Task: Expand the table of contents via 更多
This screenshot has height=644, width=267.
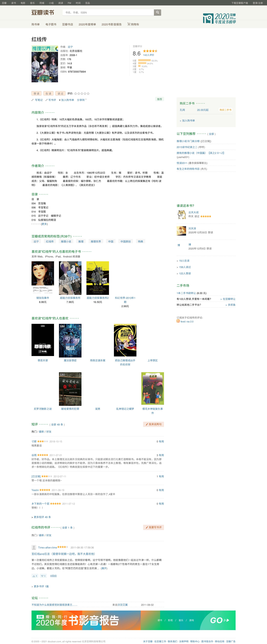Action: click(44, 224)
